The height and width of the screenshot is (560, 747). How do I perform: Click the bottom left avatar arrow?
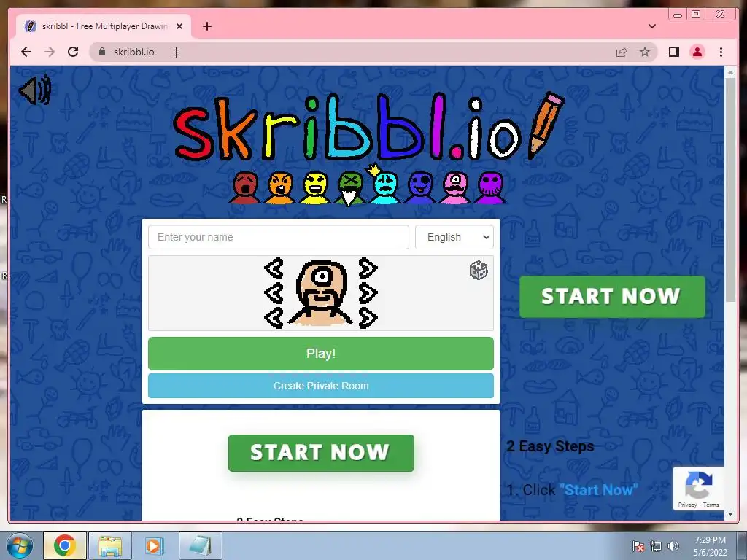(274, 318)
